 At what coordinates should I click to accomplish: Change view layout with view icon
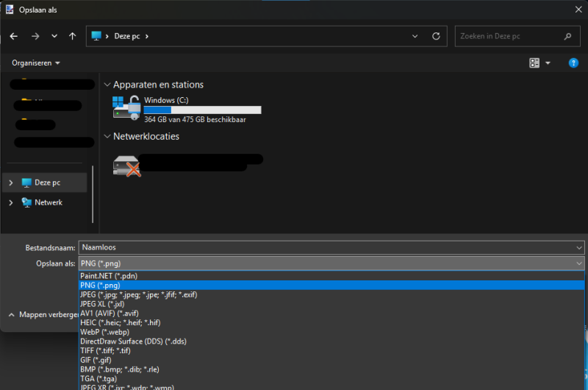pos(534,63)
